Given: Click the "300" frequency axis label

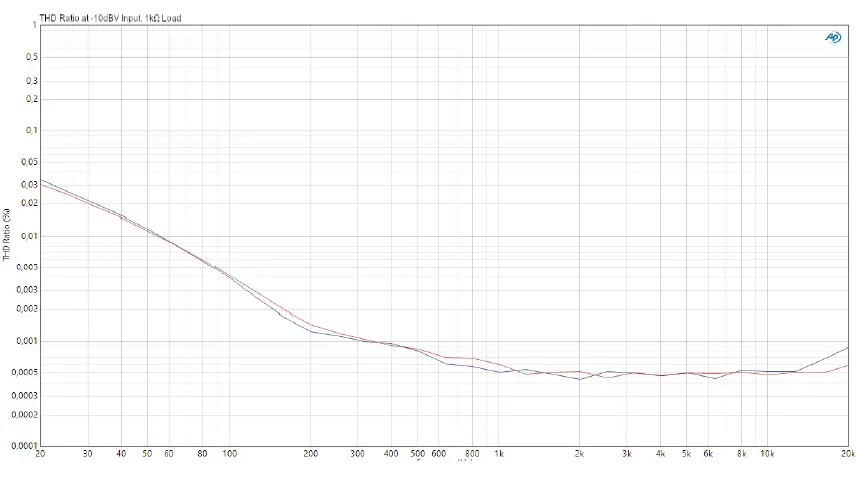Looking at the screenshot, I should pyautogui.click(x=358, y=454).
